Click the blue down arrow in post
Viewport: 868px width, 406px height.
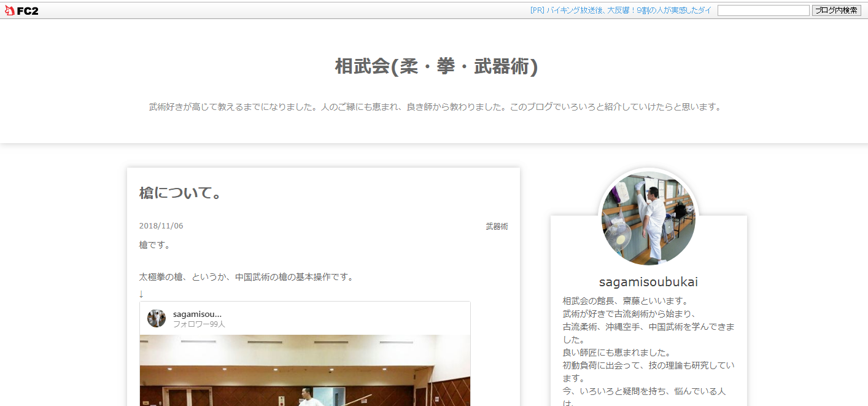click(141, 294)
